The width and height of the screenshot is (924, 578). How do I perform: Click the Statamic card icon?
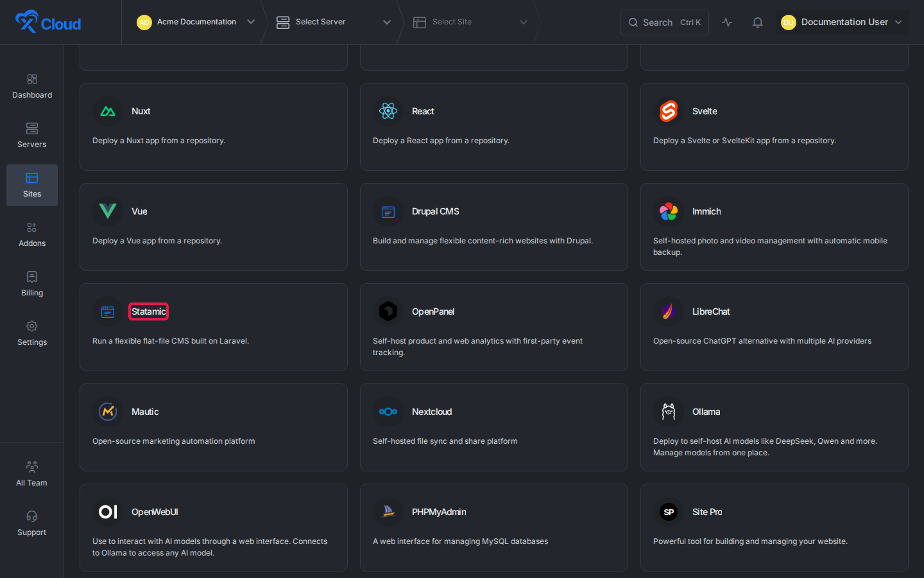[x=108, y=311]
